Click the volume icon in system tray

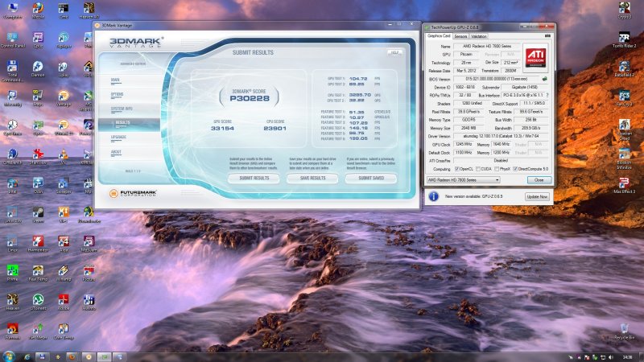coord(611,357)
